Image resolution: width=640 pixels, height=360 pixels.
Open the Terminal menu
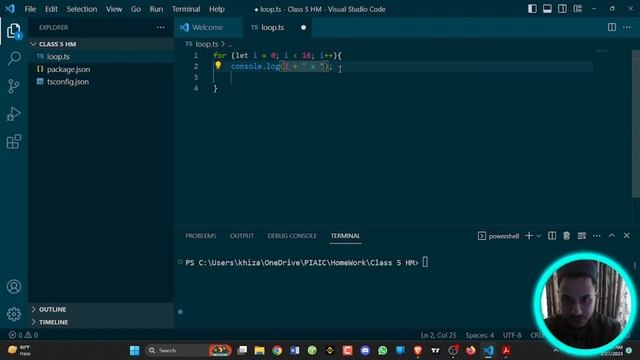186,9
